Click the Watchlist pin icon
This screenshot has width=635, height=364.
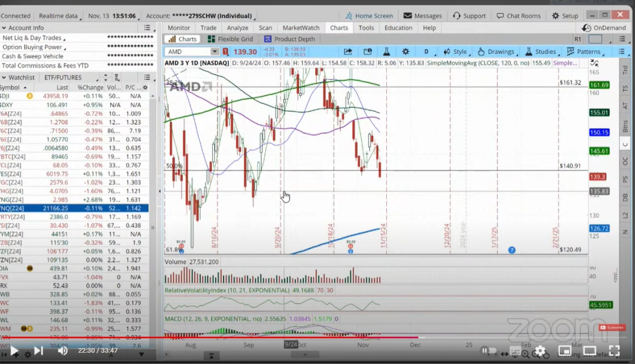(x=116, y=78)
